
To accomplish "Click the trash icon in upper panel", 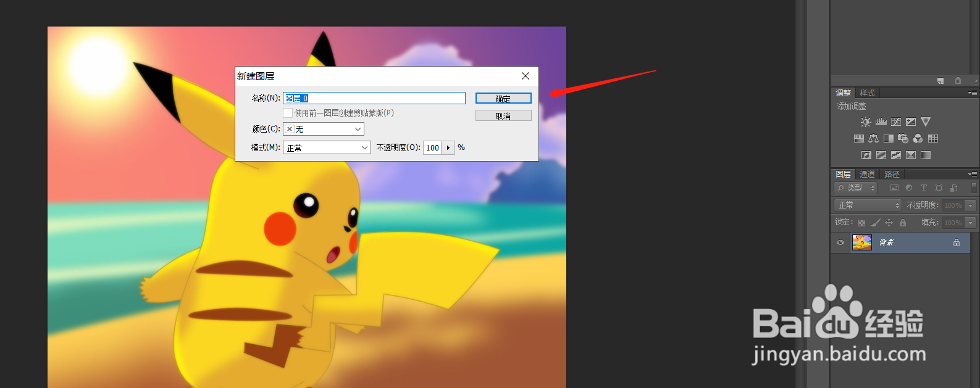I will click(x=958, y=81).
